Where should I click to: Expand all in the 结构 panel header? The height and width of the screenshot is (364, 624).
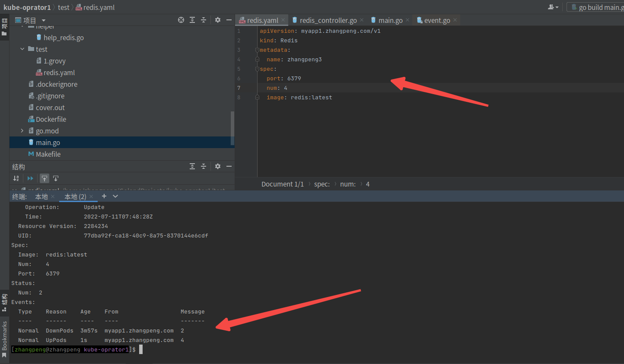click(x=192, y=166)
